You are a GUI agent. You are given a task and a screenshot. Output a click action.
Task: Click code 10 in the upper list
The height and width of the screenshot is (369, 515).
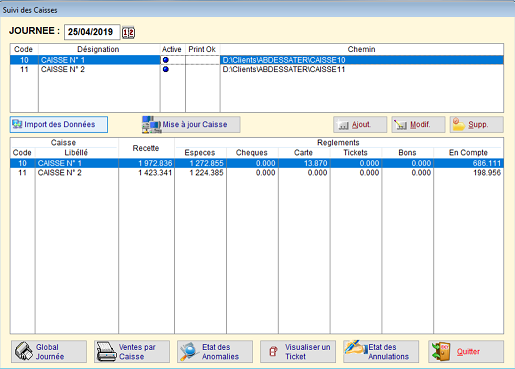(x=24, y=60)
